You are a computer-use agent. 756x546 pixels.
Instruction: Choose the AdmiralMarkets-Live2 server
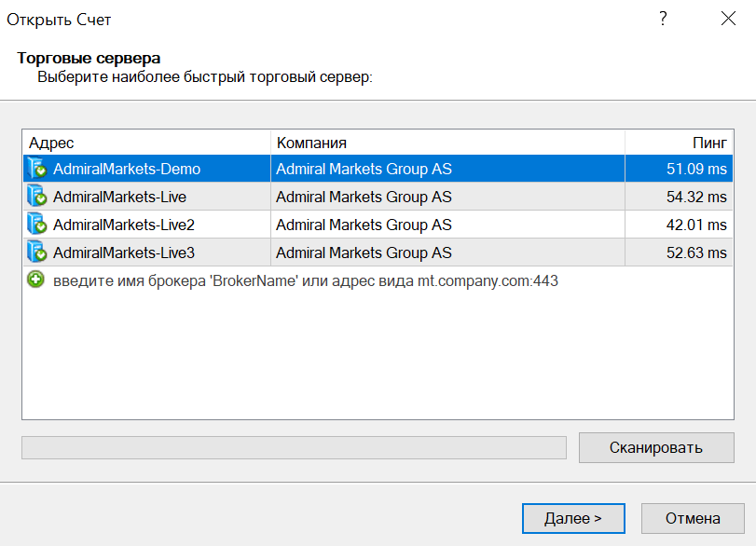(x=378, y=225)
